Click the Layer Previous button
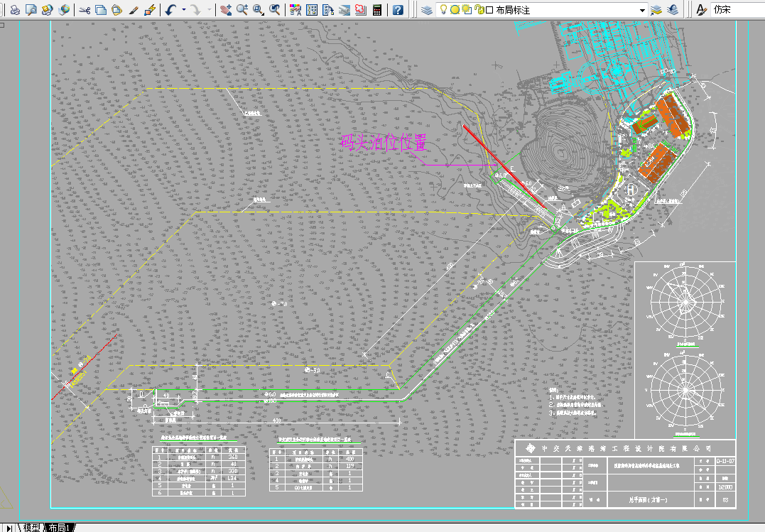 click(672, 10)
